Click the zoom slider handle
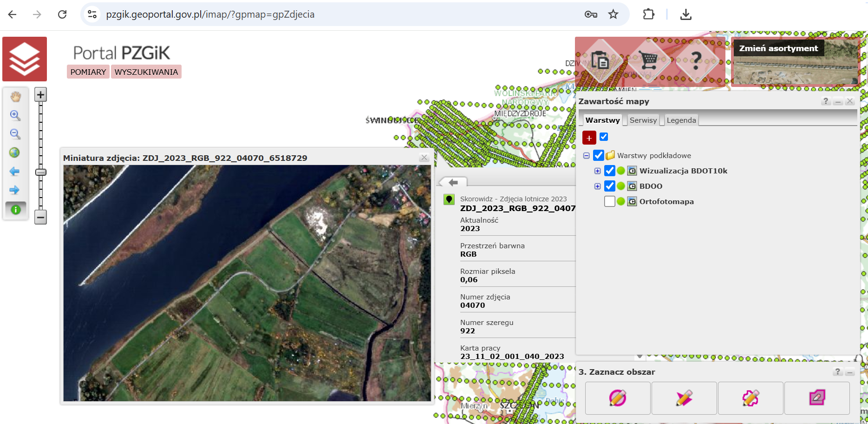The width and height of the screenshot is (868, 424). click(x=41, y=172)
